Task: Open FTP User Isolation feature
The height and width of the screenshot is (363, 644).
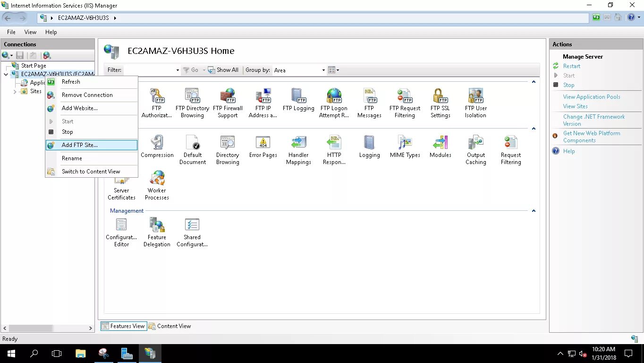Action: pyautogui.click(x=475, y=103)
